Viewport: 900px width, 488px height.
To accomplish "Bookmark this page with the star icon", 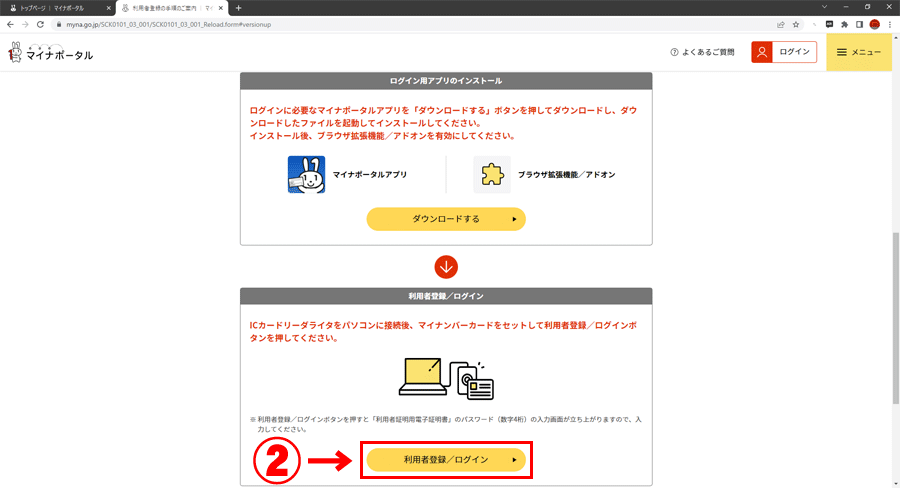I will click(x=796, y=25).
